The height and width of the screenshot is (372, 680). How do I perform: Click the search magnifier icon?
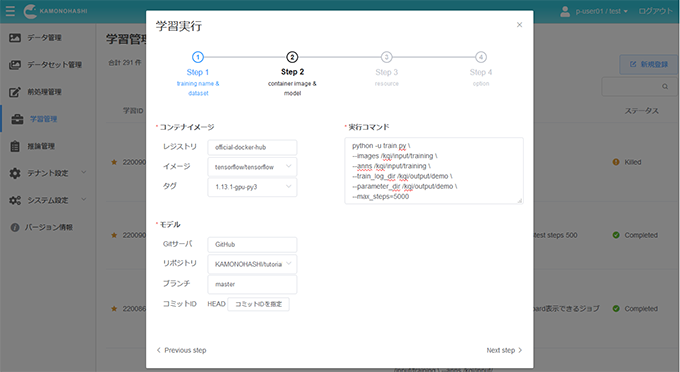[665, 87]
